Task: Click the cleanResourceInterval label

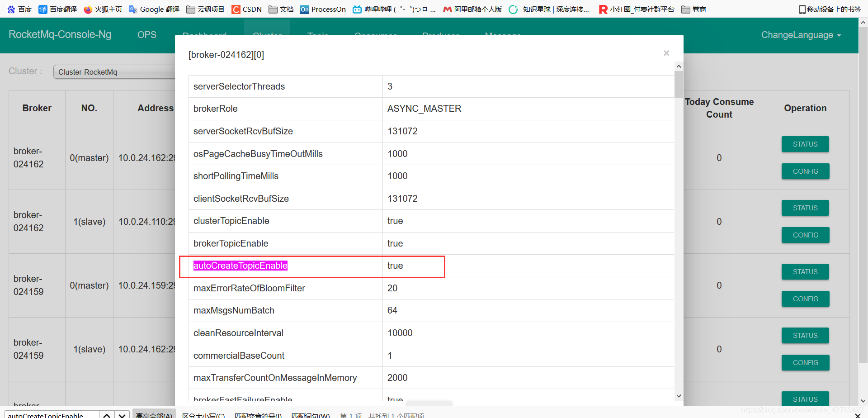Action: tap(238, 333)
